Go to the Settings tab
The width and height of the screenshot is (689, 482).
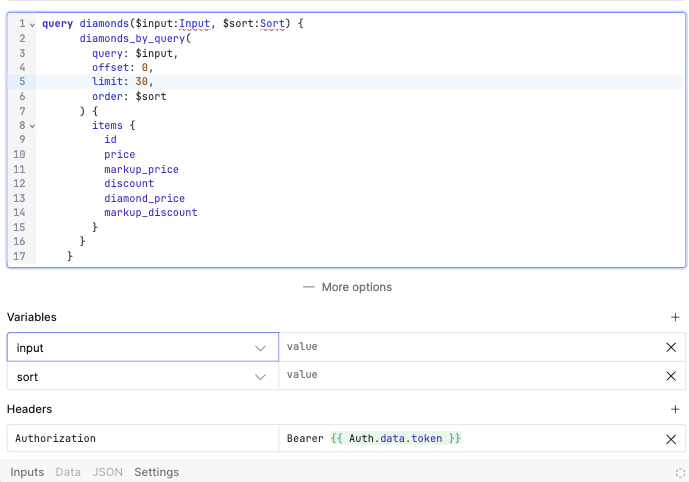coord(156,472)
